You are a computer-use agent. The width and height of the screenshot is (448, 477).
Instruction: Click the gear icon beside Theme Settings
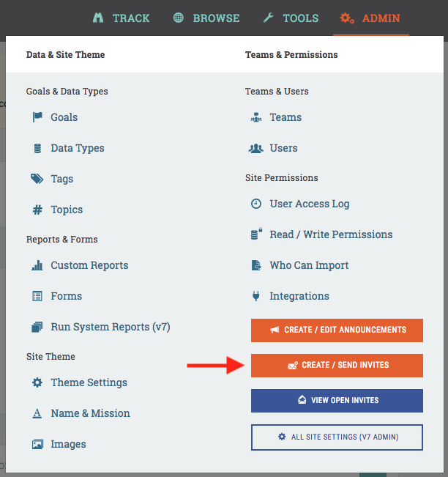(x=37, y=382)
